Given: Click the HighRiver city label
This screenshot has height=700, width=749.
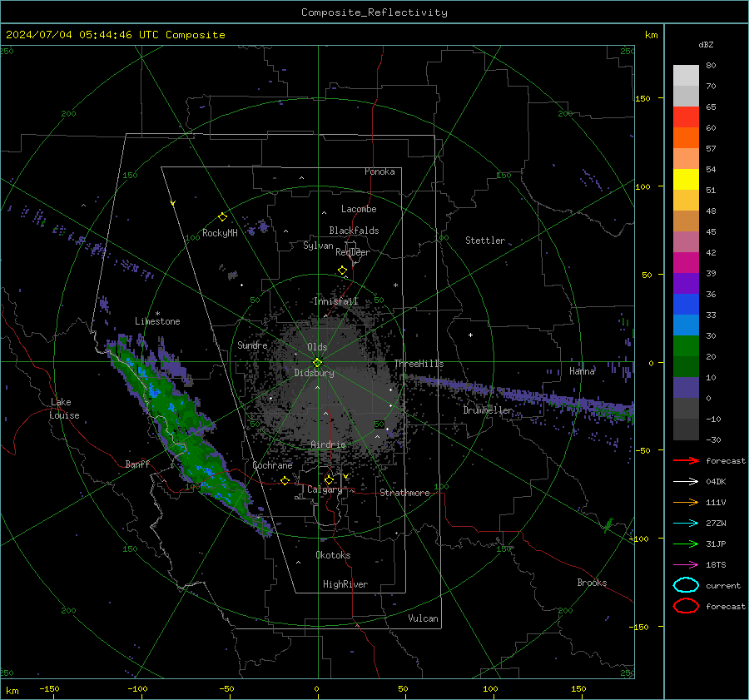Looking at the screenshot, I should [x=345, y=584].
